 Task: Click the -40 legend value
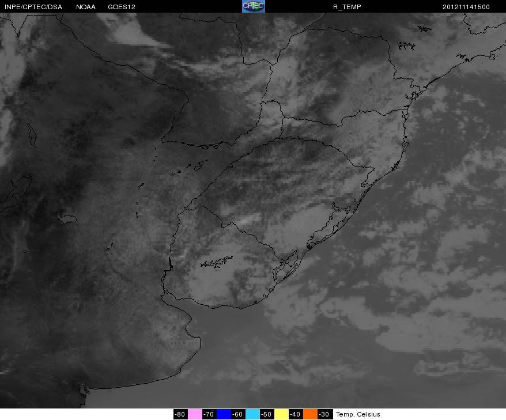click(295, 414)
